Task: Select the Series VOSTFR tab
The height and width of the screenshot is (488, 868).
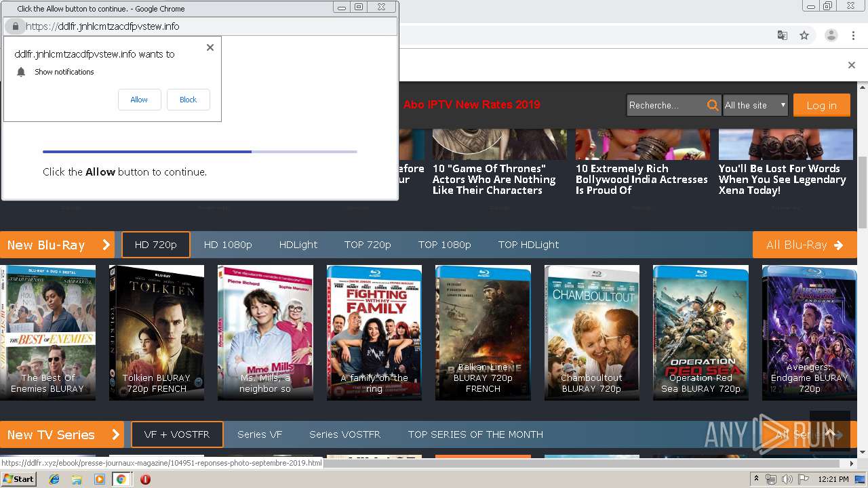Action: (x=344, y=434)
